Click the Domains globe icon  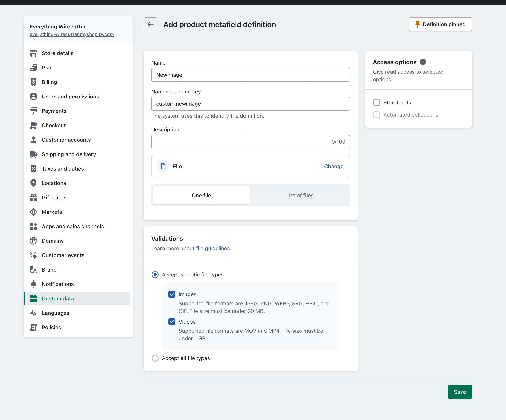[x=33, y=241]
